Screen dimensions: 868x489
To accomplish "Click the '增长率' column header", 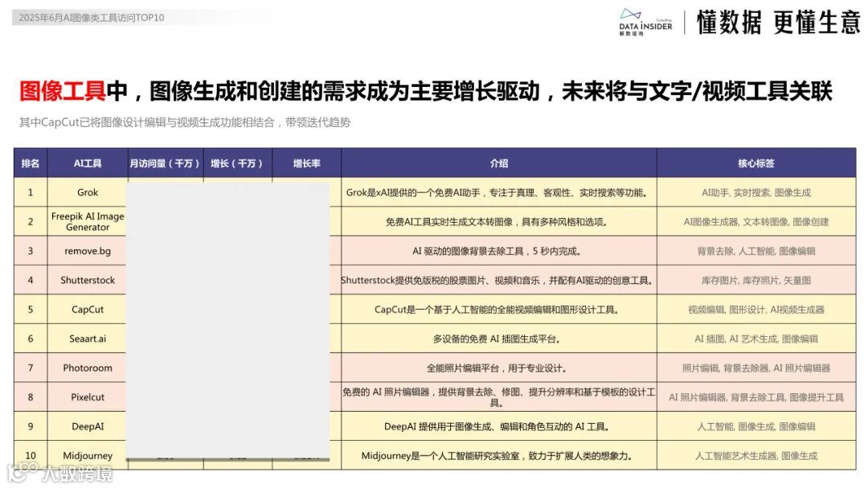I will (307, 163).
